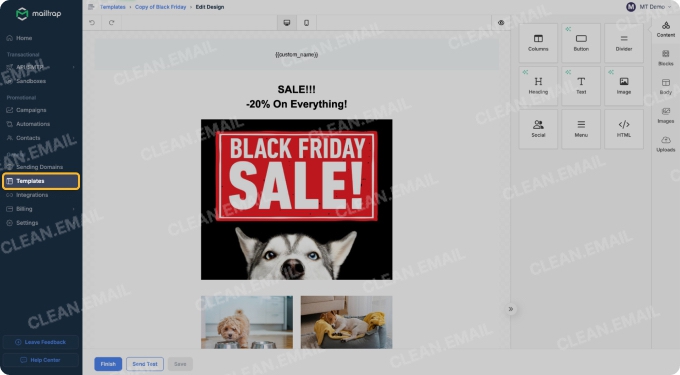The height and width of the screenshot is (375, 680).
Task: Expand API/SMTP sidebar item
Action: pos(41,67)
